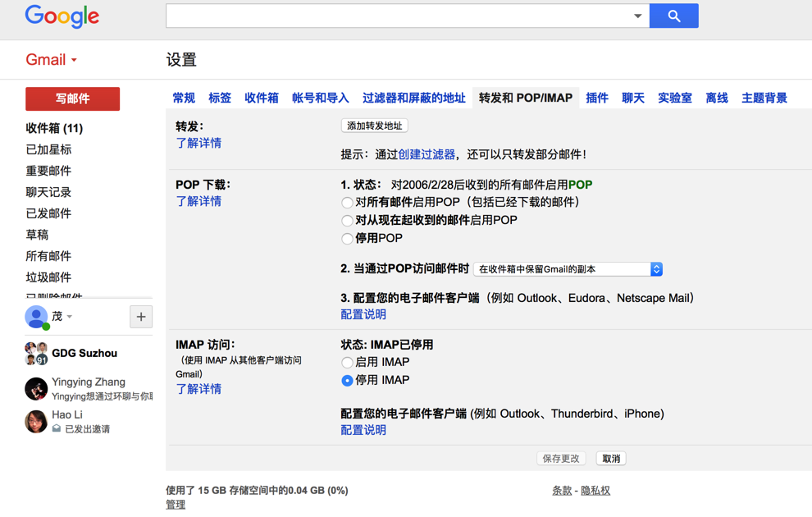This screenshot has height=517, width=812.
Task: Open the Gmail menu dropdown
Action: click(x=52, y=60)
